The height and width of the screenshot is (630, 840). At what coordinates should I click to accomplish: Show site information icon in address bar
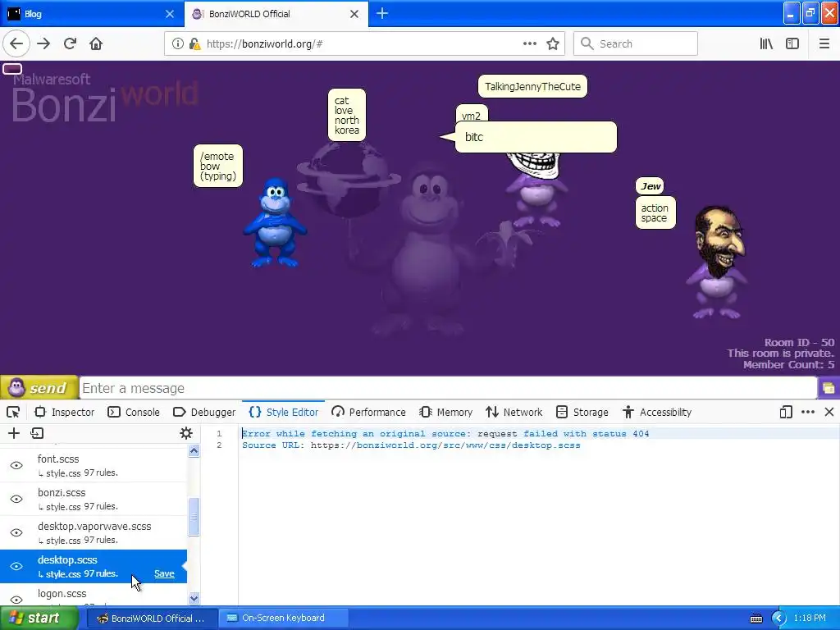(x=177, y=44)
